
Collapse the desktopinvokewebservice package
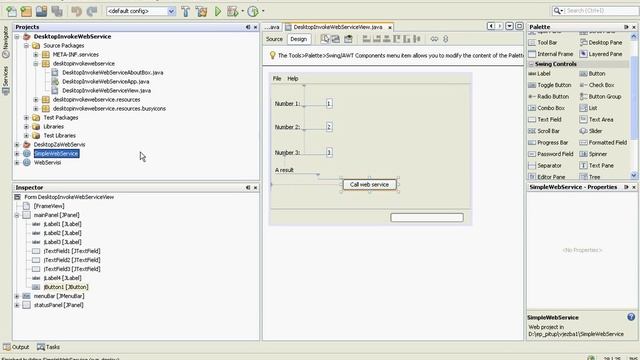point(36,64)
